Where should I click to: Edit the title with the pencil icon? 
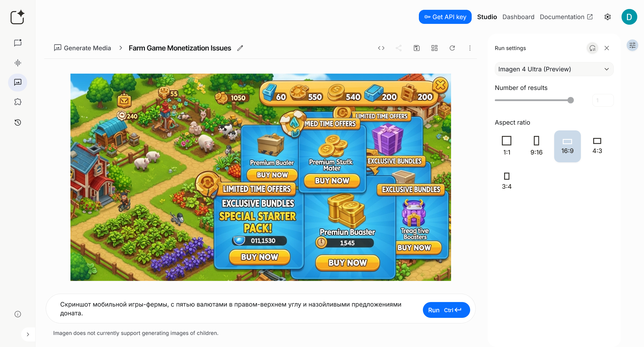240,48
